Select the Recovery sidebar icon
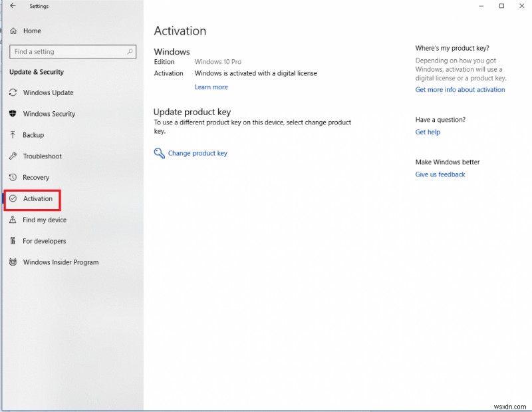Viewport: 532px width, 412px height. [13, 178]
